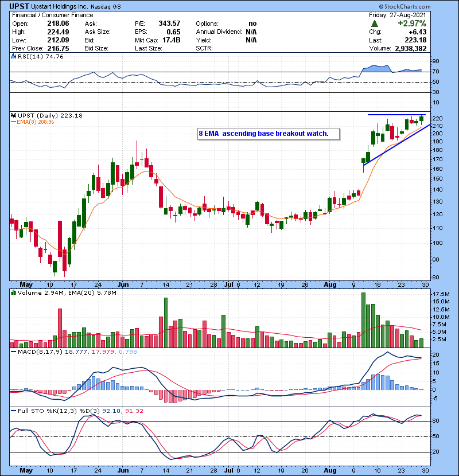Click the stochastic %K value 92.10
The image size is (459, 476).
[111, 411]
